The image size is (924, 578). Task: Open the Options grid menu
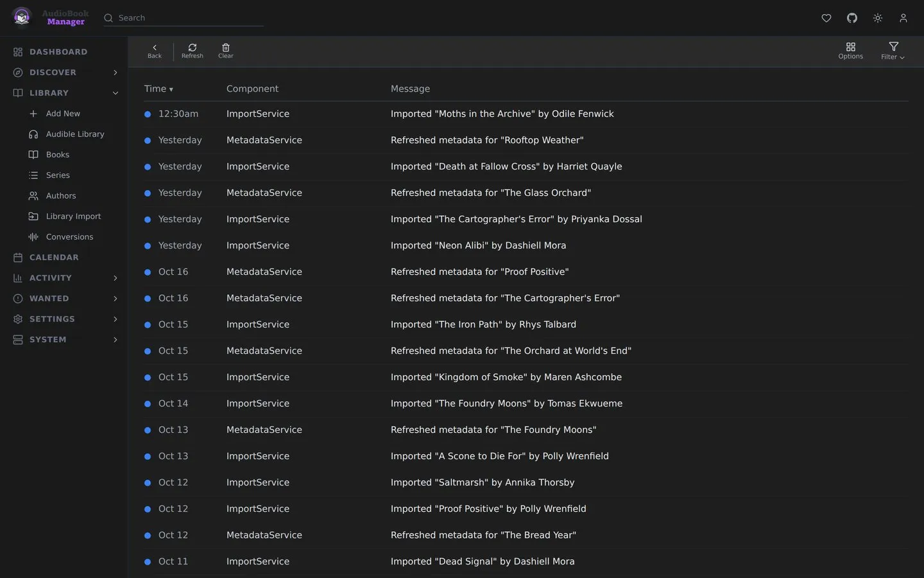(x=851, y=51)
